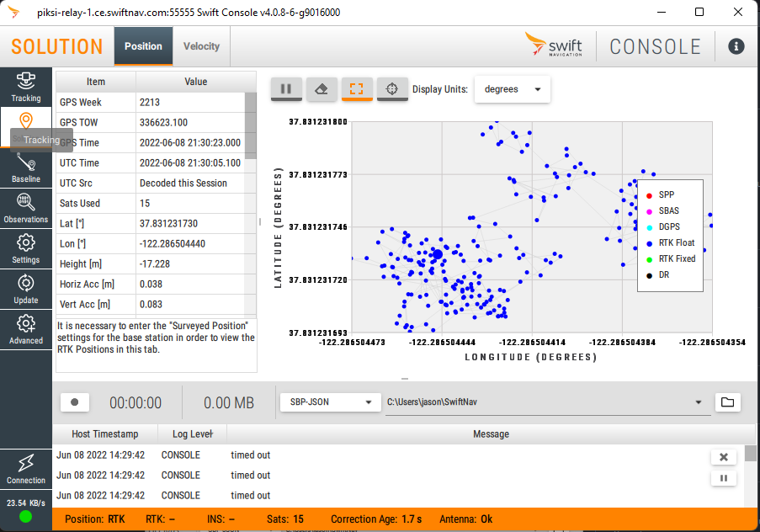Clear the log with X button

click(x=724, y=457)
